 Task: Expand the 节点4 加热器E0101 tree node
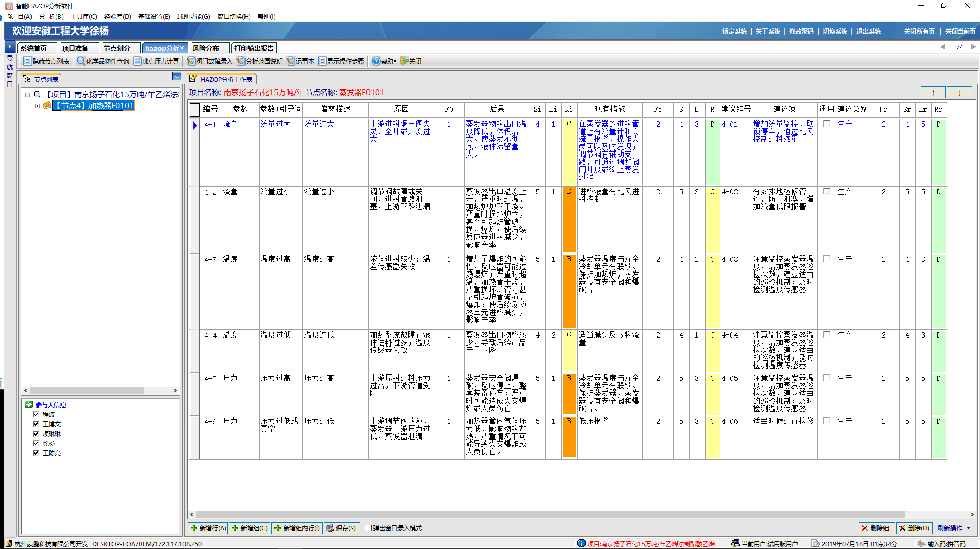37,106
